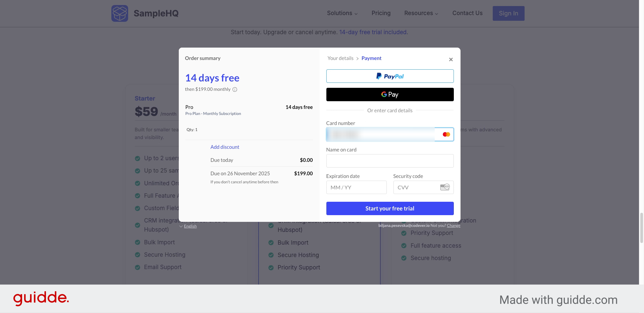The height and width of the screenshot is (313, 644).
Task: Click the Google Pay button
Action: pyautogui.click(x=390, y=95)
